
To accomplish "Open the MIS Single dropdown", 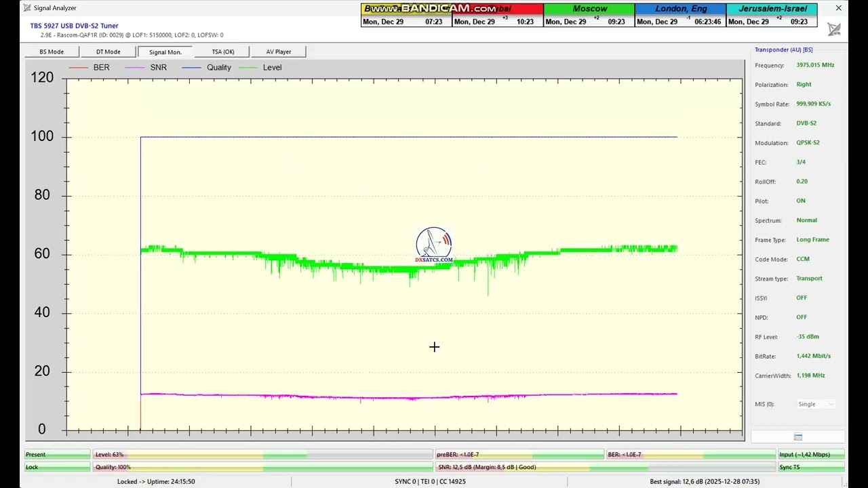I will 816,404.
